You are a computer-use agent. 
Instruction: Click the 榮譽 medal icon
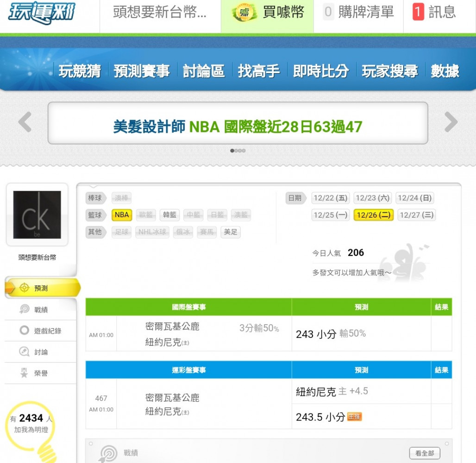click(24, 373)
